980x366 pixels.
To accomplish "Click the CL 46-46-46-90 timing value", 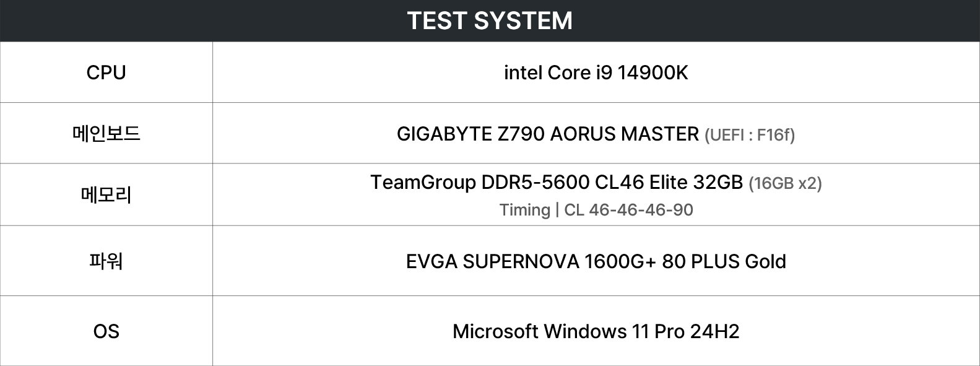I will 628,210.
